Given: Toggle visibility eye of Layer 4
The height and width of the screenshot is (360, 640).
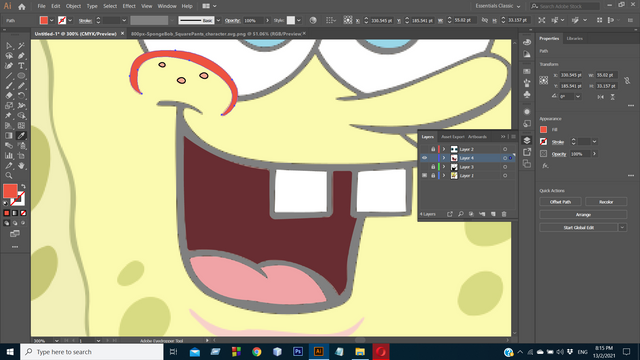Looking at the screenshot, I should pos(424,158).
